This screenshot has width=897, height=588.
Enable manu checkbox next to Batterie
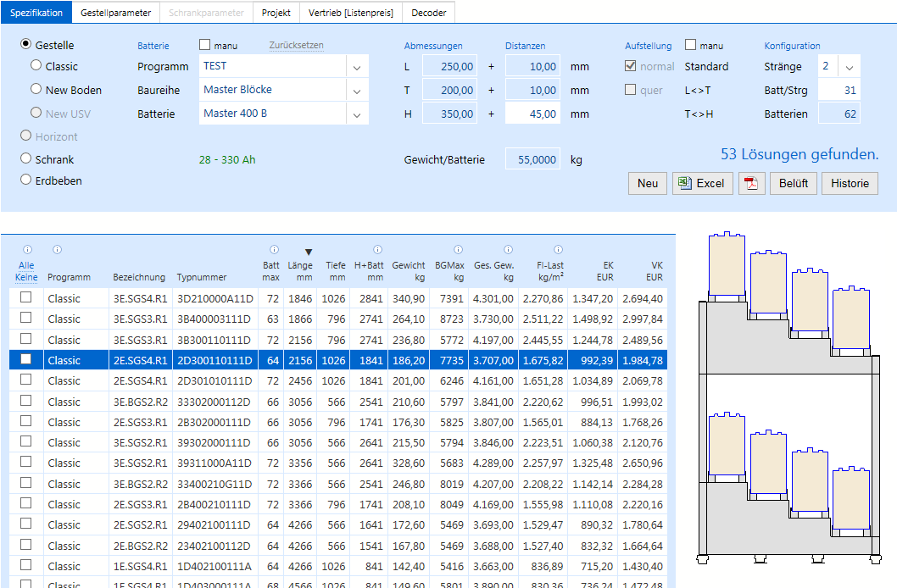click(204, 45)
